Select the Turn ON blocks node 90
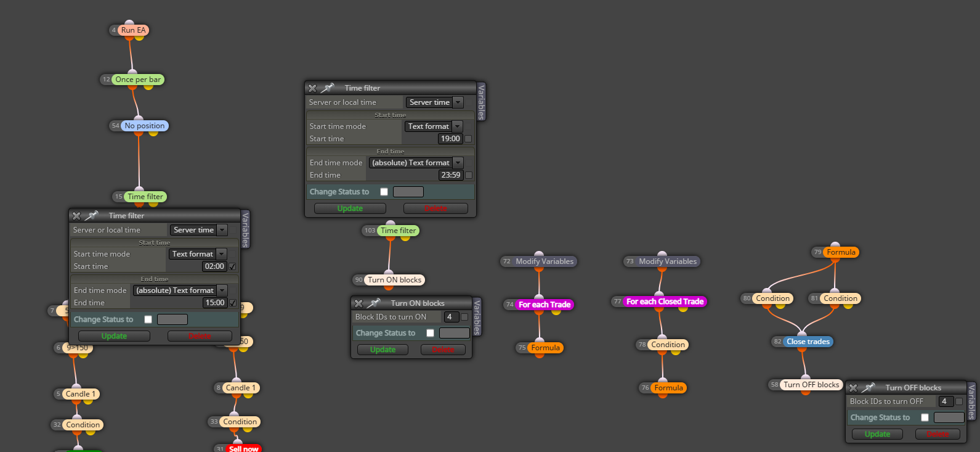Image resolution: width=980 pixels, height=452 pixels. tap(394, 280)
